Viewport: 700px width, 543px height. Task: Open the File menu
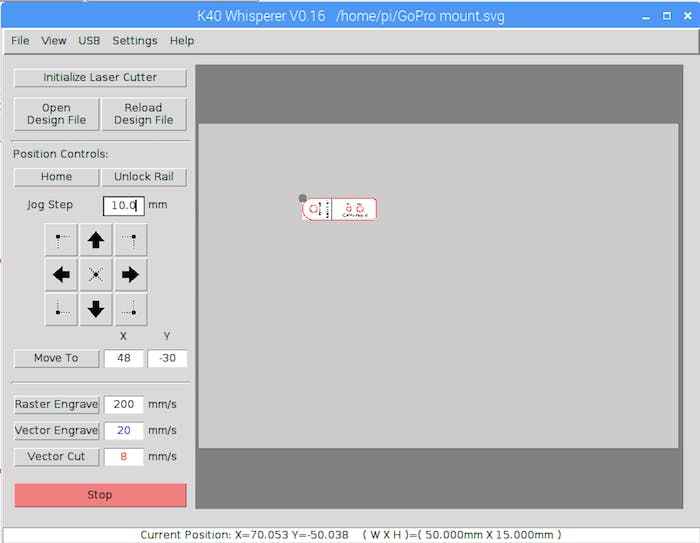click(20, 41)
